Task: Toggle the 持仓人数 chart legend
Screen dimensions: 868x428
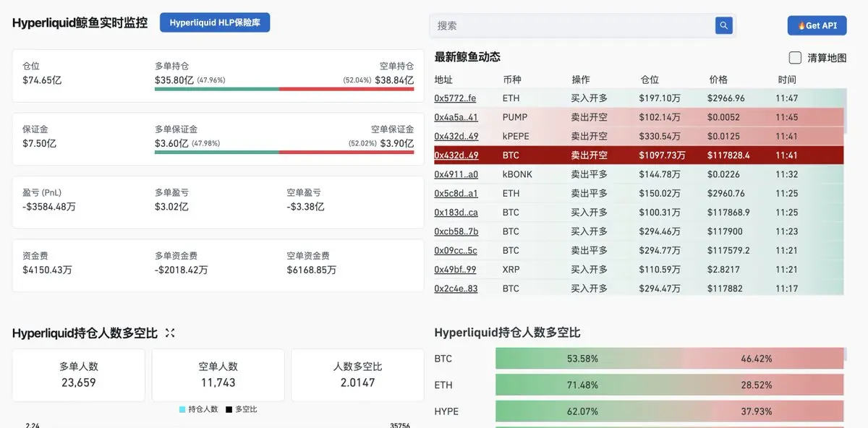Action: (x=199, y=409)
